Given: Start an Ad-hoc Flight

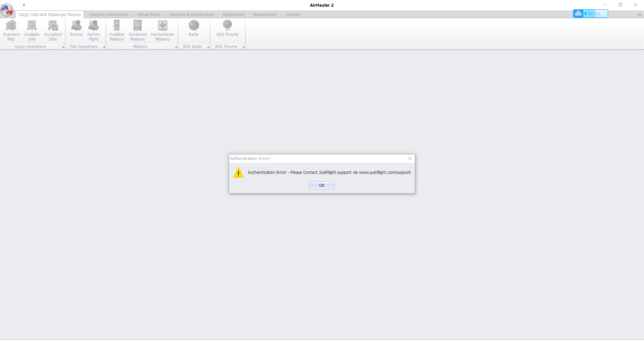Looking at the screenshot, I should (x=94, y=30).
